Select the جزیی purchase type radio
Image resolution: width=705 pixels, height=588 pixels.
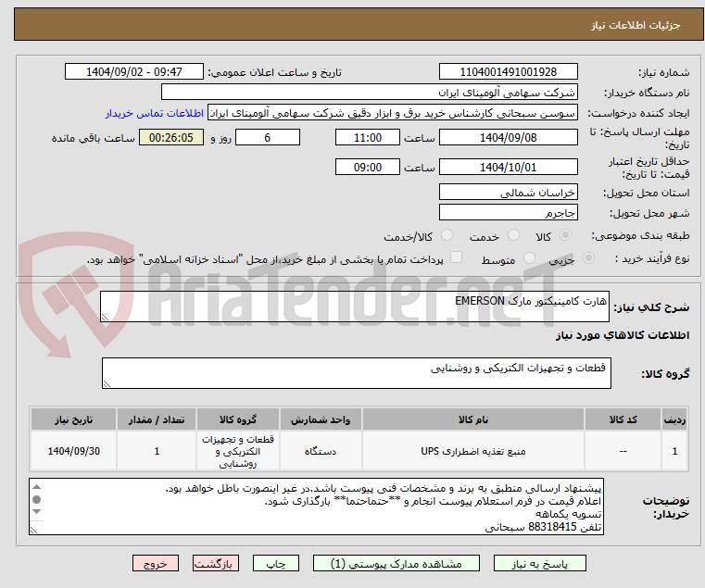(x=588, y=258)
